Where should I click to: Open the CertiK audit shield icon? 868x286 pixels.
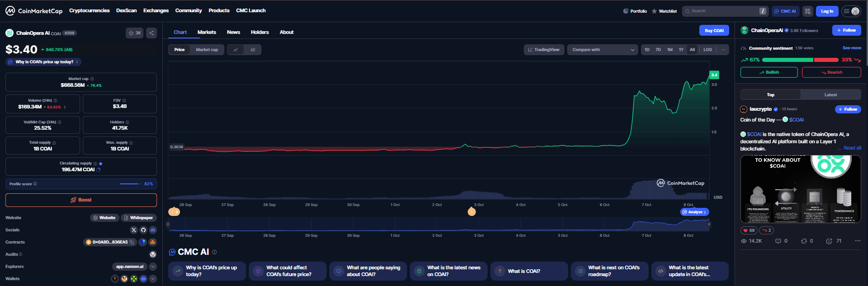(x=153, y=254)
